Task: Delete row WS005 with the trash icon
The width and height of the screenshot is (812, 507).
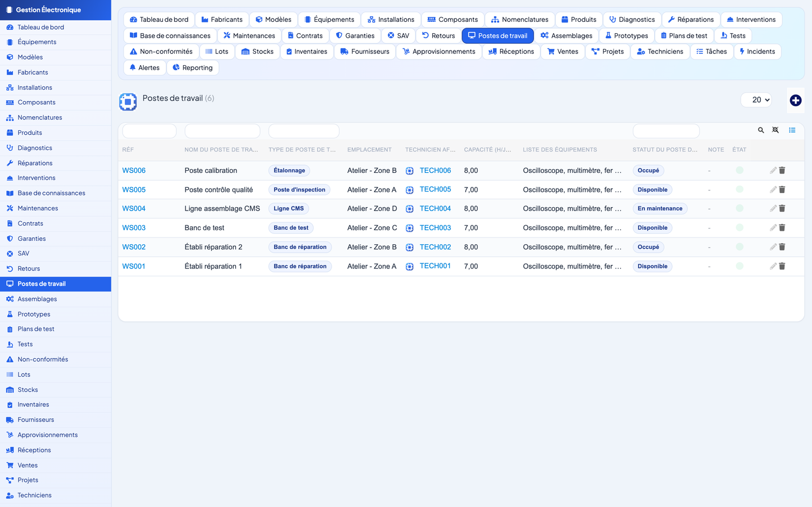Action: [782, 190]
